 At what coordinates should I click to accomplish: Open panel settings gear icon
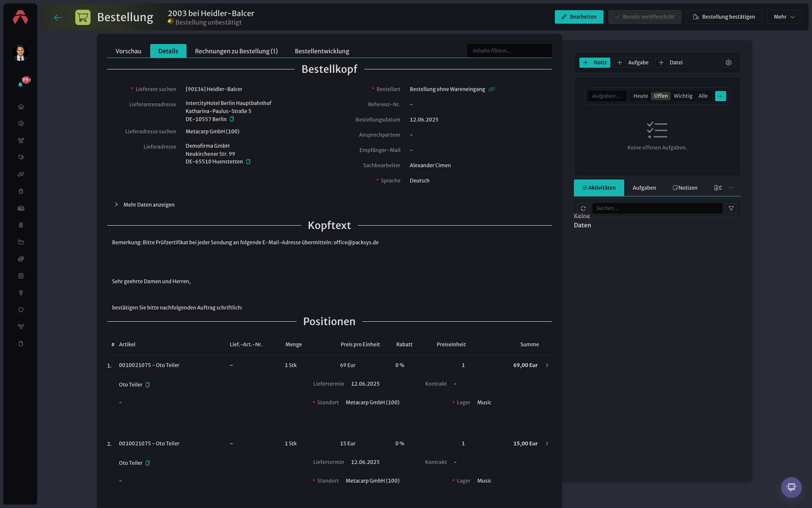point(729,63)
